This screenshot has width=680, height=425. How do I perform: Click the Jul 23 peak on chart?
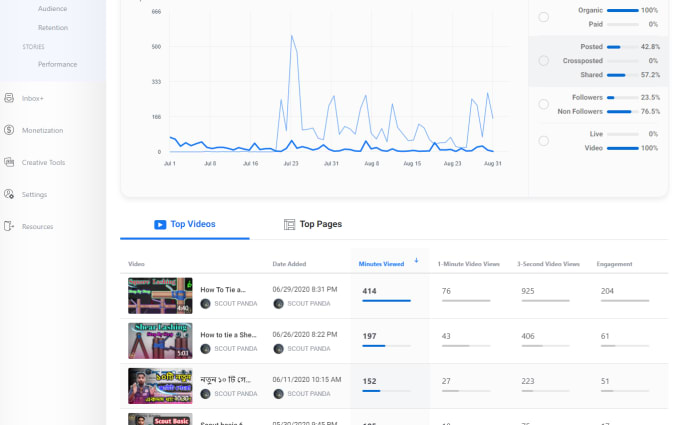(292, 36)
